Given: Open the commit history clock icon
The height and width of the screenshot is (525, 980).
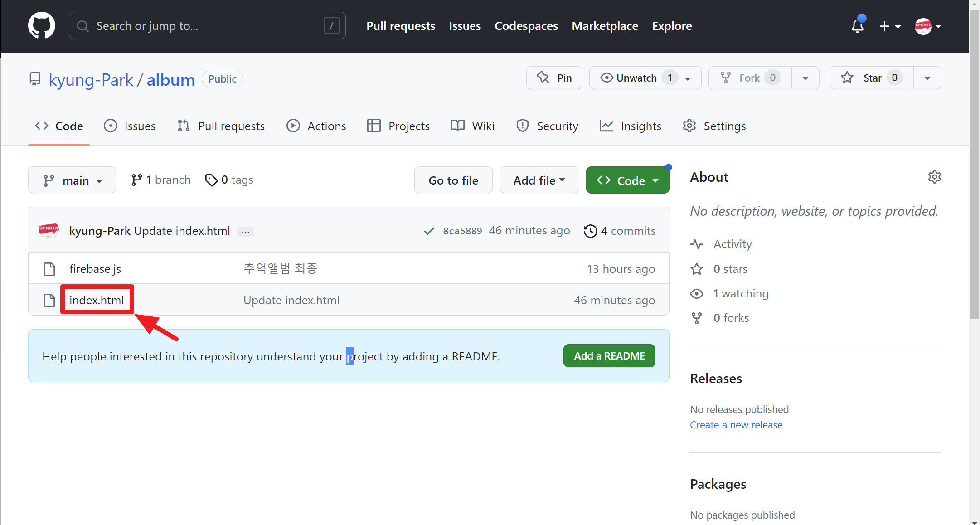Looking at the screenshot, I should click(590, 231).
